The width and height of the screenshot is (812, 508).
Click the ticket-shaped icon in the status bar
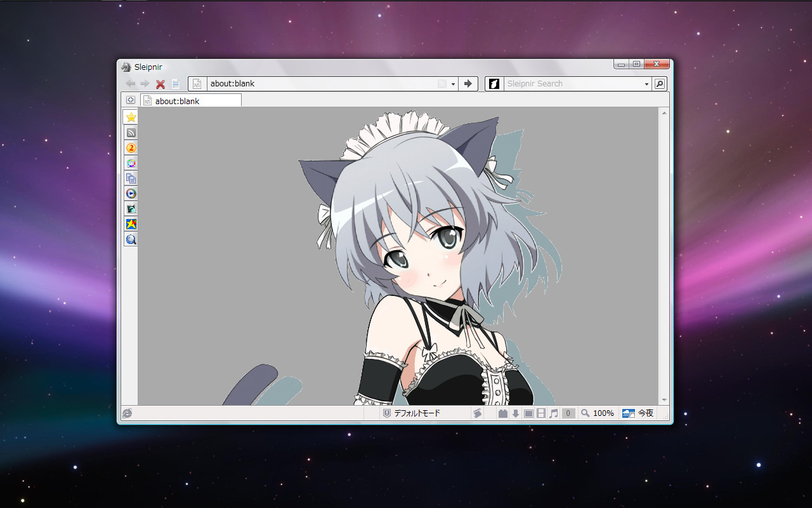[x=477, y=413]
